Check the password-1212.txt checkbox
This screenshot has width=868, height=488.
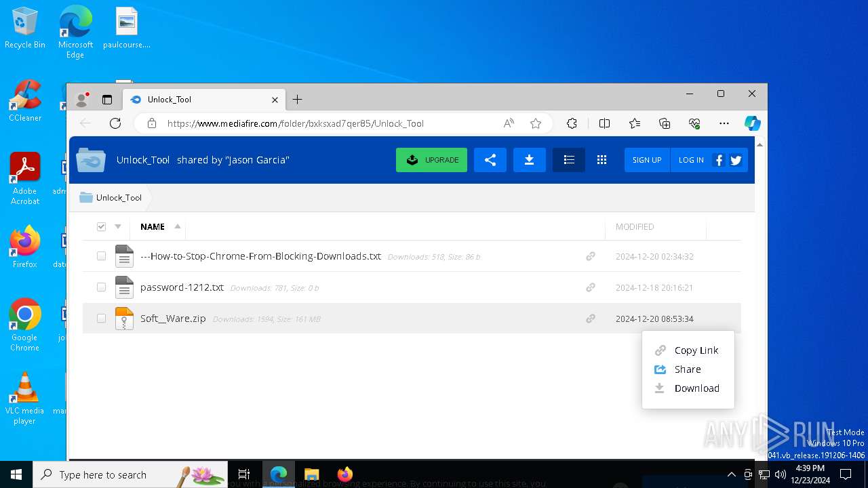coord(101,287)
